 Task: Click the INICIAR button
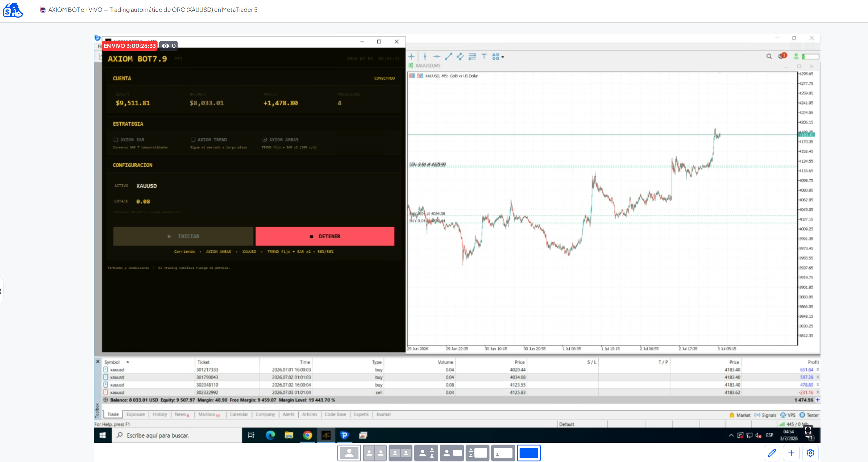[183, 236]
